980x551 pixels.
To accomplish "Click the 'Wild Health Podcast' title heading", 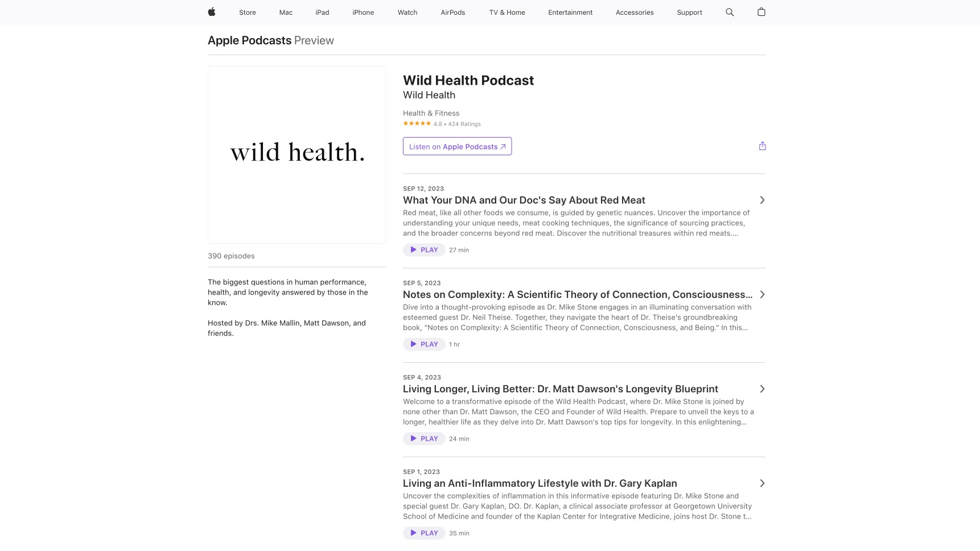I will [x=468, y=81].
